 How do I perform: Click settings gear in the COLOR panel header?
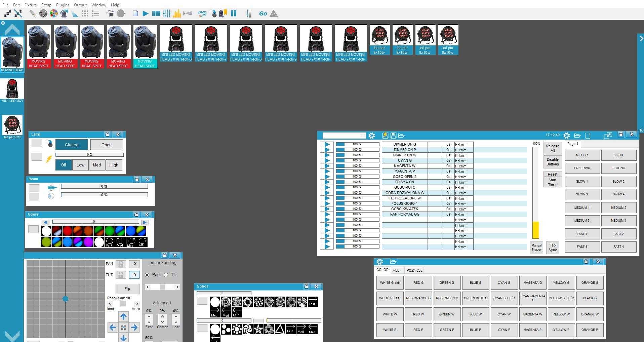pos(380,262)
